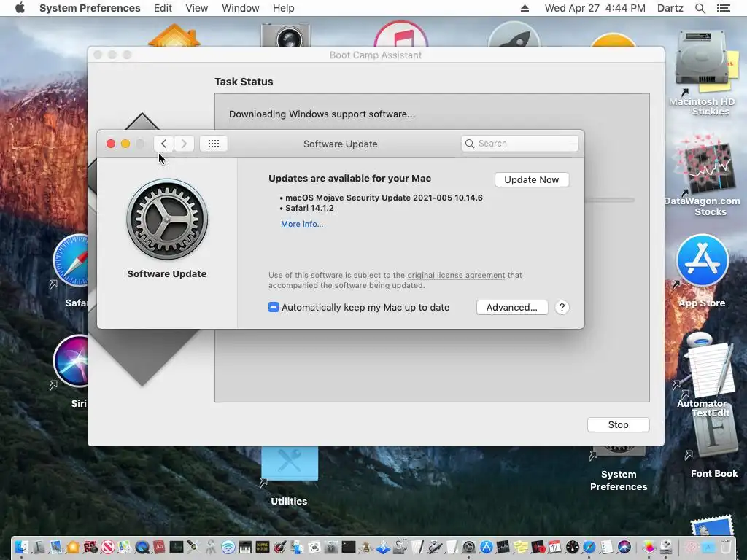The width and height of the screenshot is (747, 560).
Task: Open Spotlight search from menu bar
Action: coord(700,8)
